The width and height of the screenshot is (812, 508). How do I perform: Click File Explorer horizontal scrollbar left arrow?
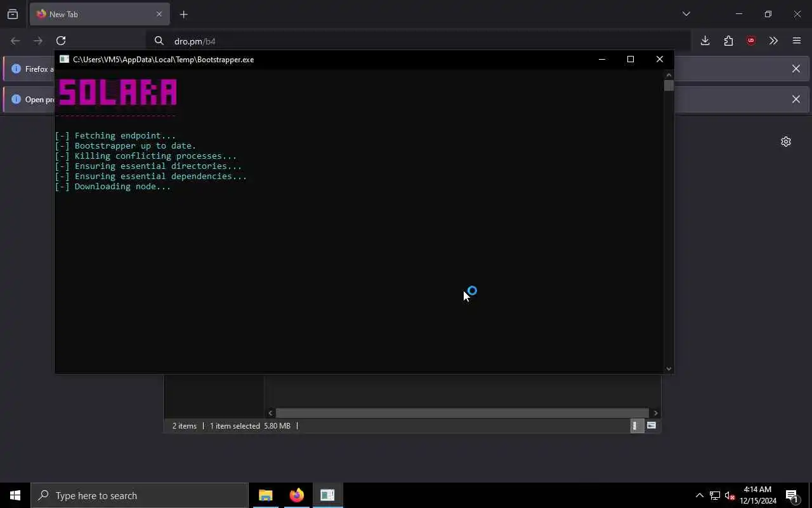(270, 413)
